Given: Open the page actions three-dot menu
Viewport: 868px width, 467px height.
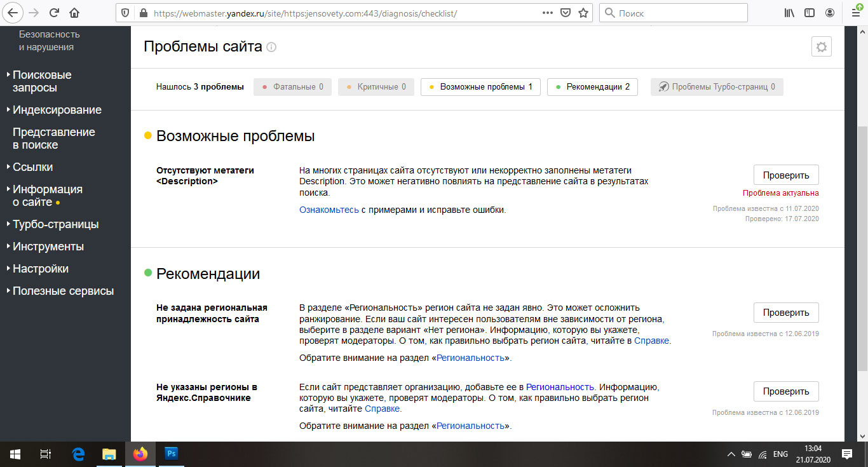Looking at the screenshot, I should [x=548, y=13].
